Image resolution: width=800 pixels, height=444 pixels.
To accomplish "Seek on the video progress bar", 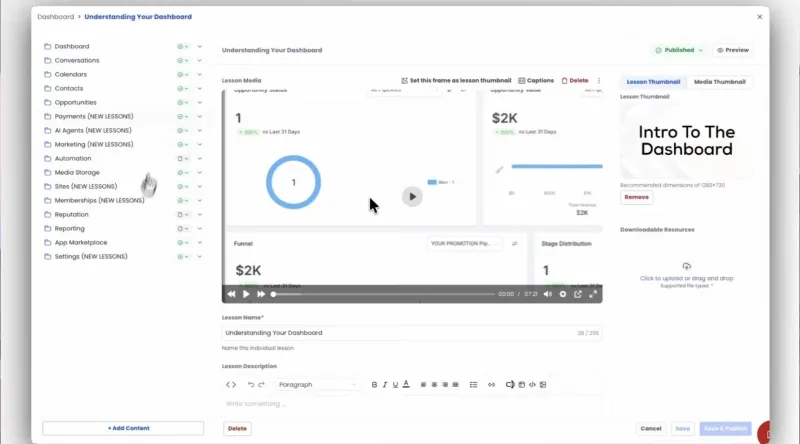I will point(384,294).
